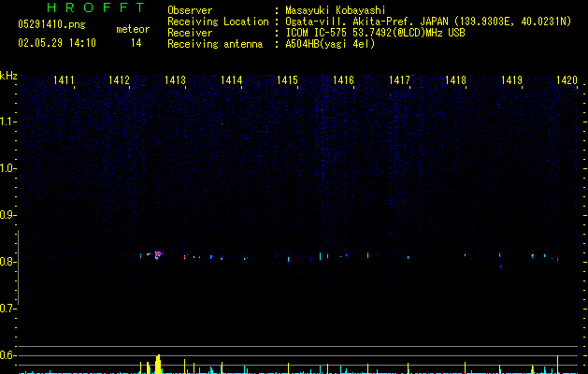The width and height of the screenshot is (588, 374).
Task: Click the 1.1 kHz frequency label
Action: (x=7, y=122)
